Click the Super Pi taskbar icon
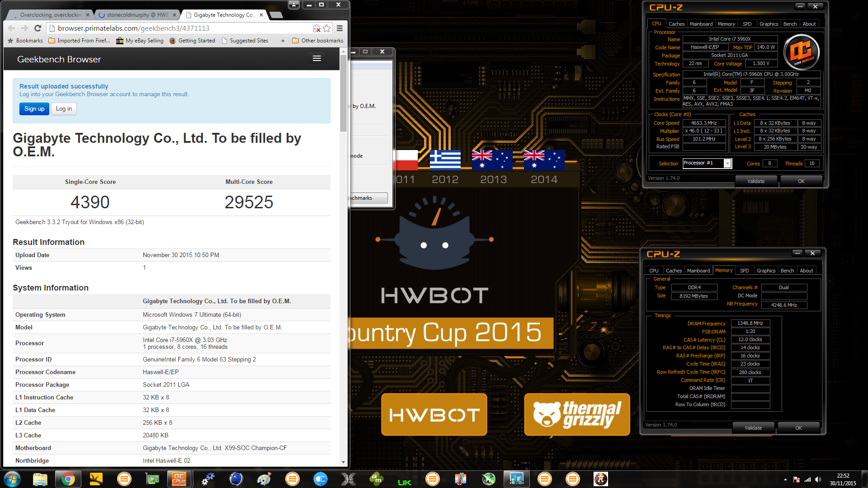 click(600, 479)
